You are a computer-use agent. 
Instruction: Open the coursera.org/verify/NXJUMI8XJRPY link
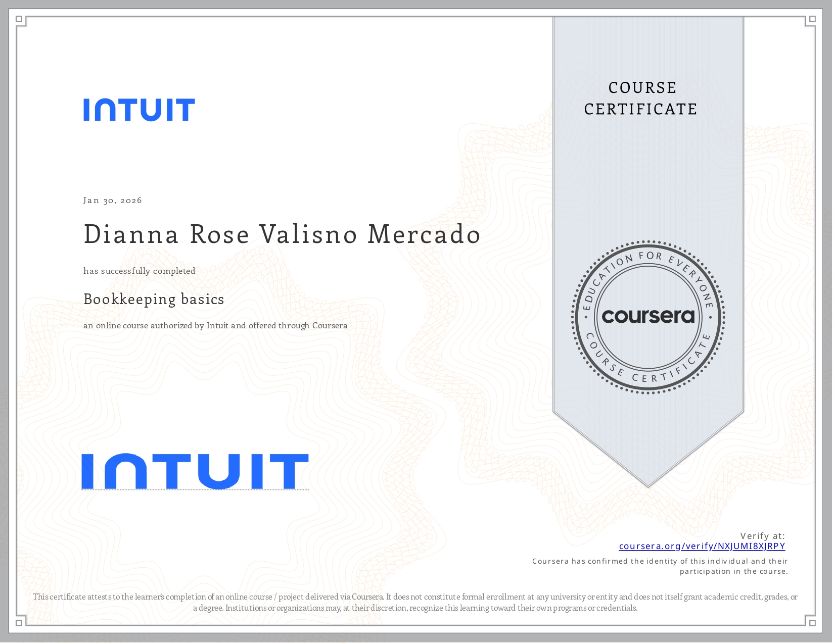702,547
